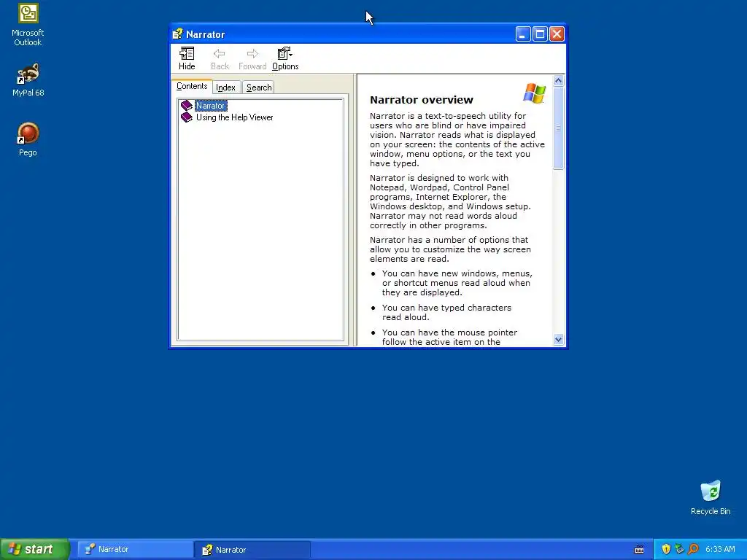The image size is (747, 560).
Task: Click the security shield tray icon
Action: (666, 549)
